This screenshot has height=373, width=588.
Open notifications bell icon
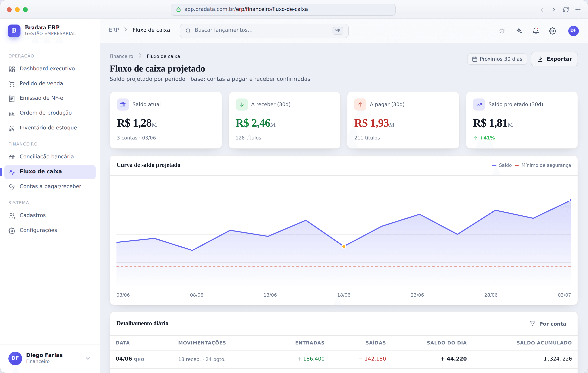click(x=536, y=31)
